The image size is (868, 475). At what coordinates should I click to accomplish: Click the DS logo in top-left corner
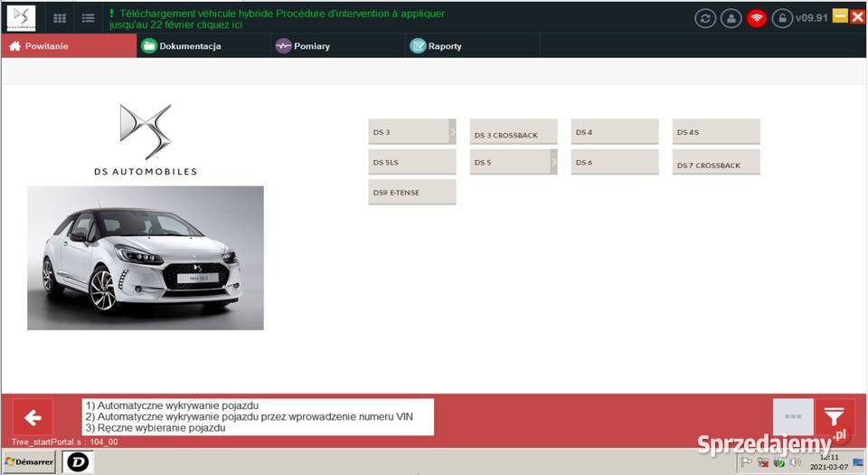[21, 18]
